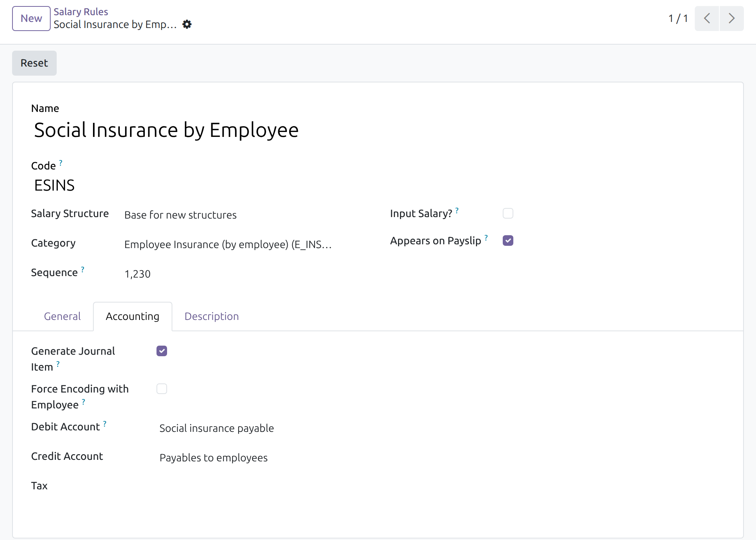Show help for Force Encoding with Employee
This screenshot has height=540, width=756.
[84, 402]
